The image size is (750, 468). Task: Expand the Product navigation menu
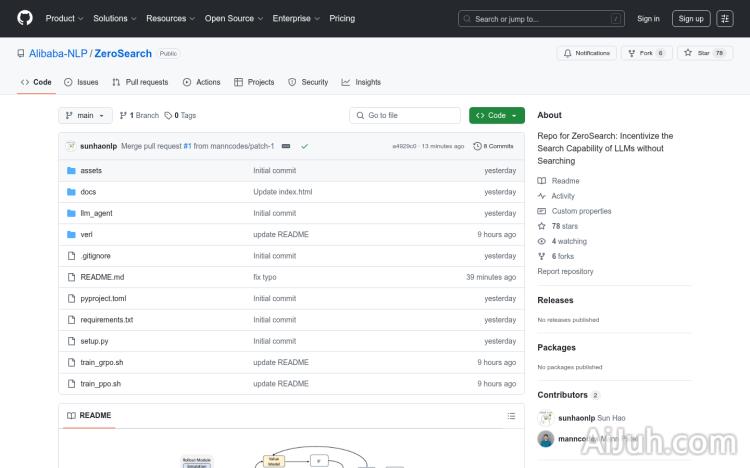coord(64,18)
